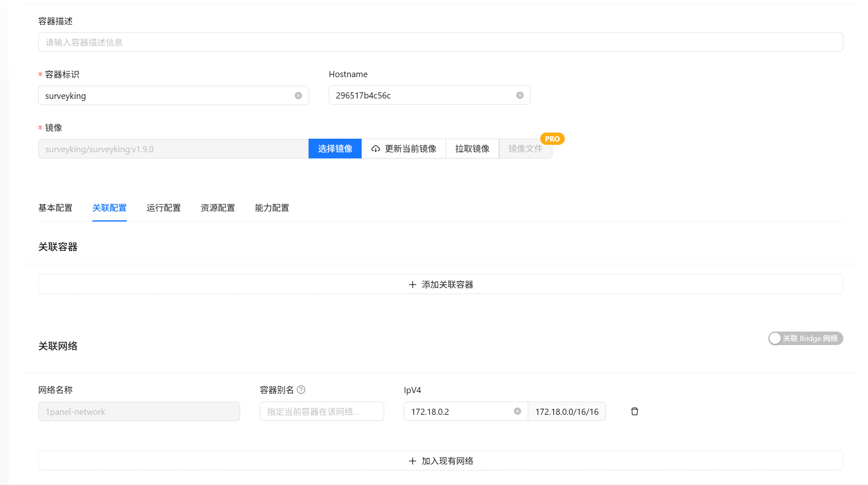868x485 pixels.
Task: Click the 拉取镜像 button
Action: [x=472, y=149]
